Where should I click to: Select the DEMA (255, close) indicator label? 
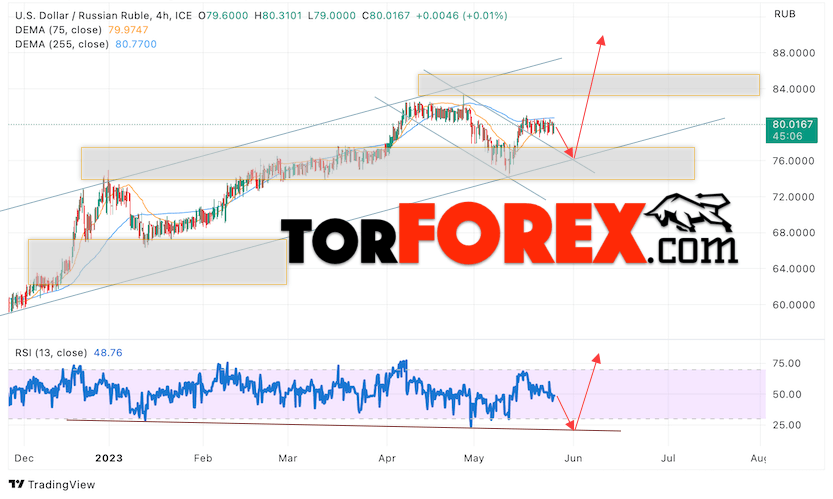[x=62, y=44]
